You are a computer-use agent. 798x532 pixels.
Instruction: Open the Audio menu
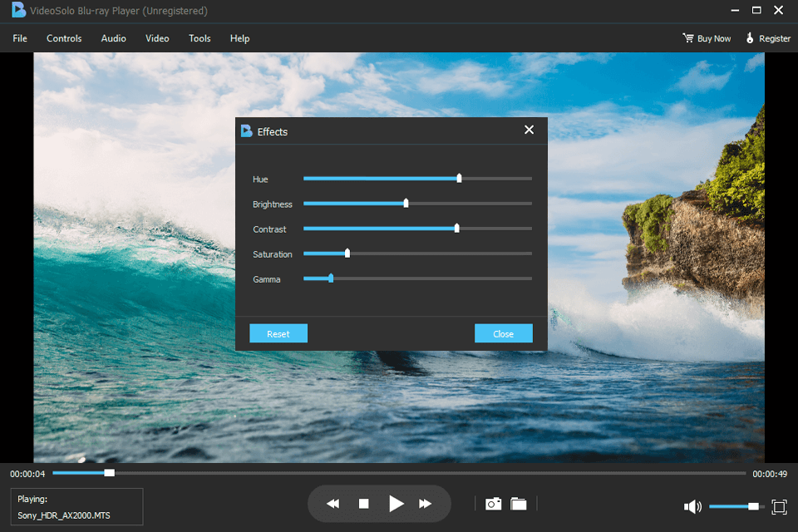click(x=113, y=38)
